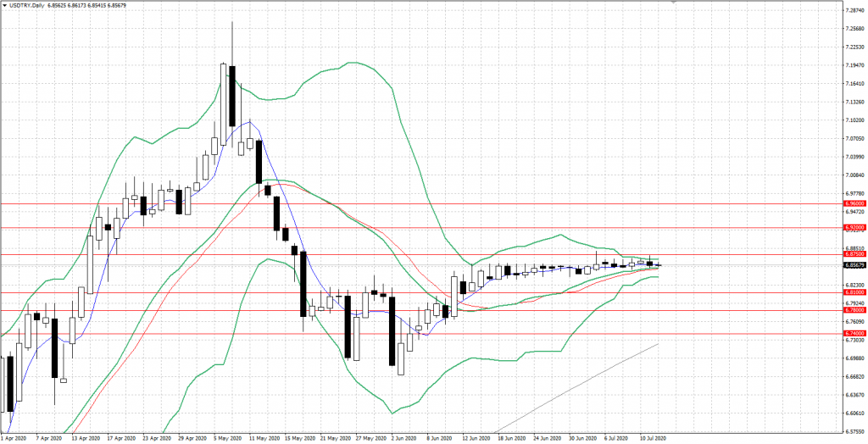Select the red 6.92000 price level label

(x=855, y=227)
